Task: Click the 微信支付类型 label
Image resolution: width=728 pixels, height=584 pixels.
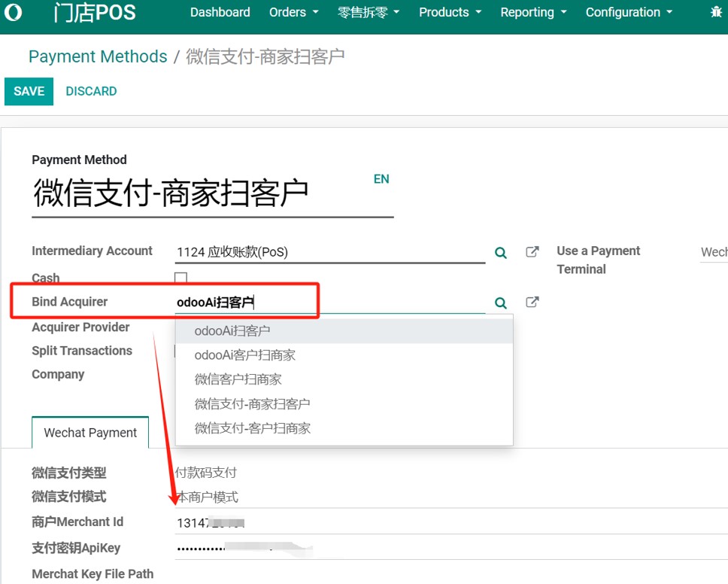Action: pos(69,473)
